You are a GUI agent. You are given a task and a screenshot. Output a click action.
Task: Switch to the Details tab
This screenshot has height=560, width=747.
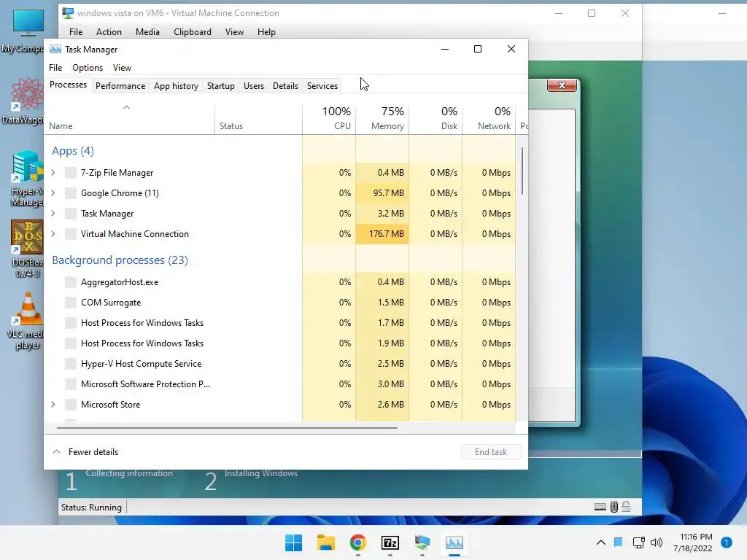(285, 86)
